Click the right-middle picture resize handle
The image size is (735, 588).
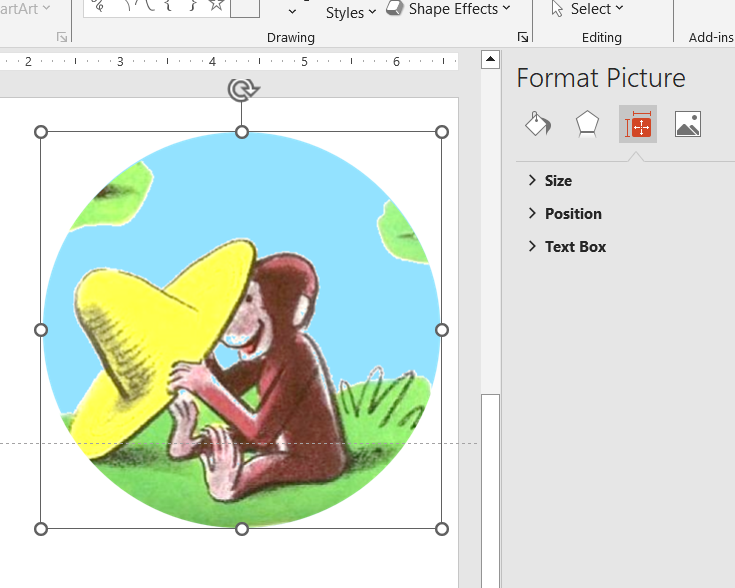tap(442, 330)
